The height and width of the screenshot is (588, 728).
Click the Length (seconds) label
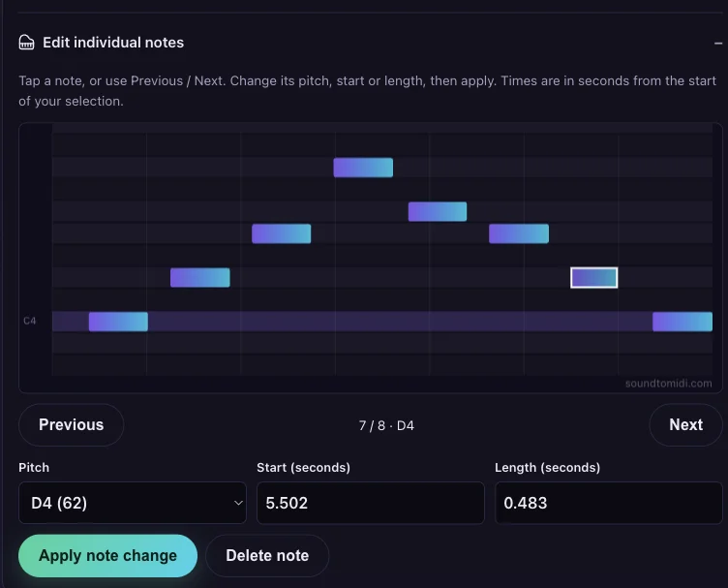point(547,468)
